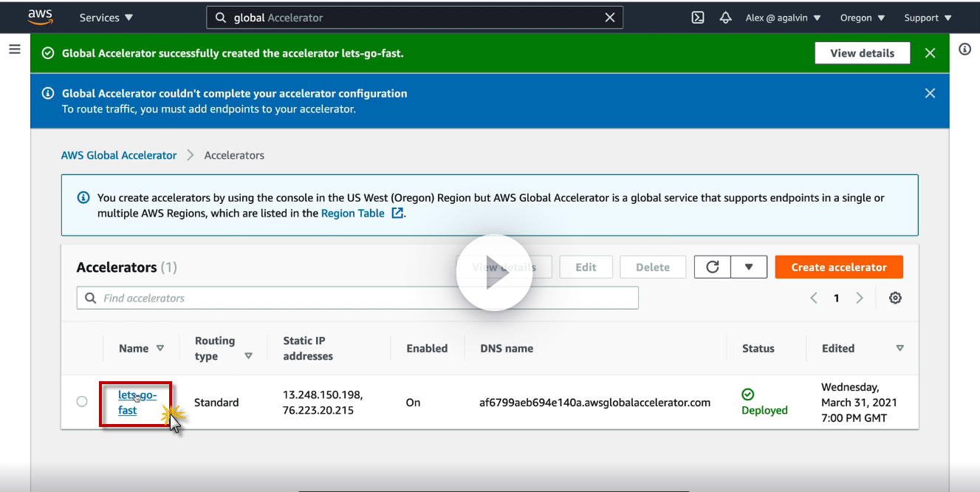The height and width of the screenshot is (492, 980).
Task: Open the notifications bell icon
Action: 726,18
